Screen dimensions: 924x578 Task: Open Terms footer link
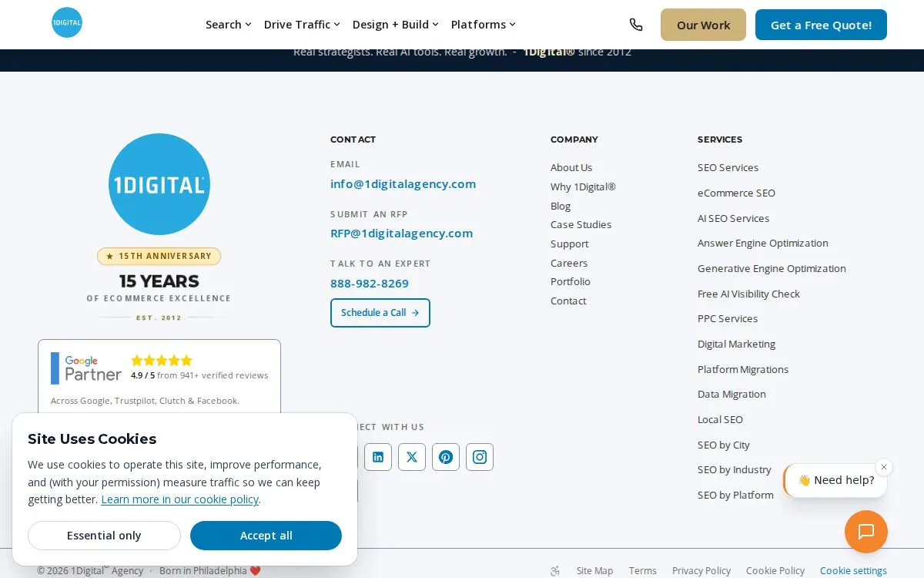[643, 571]
